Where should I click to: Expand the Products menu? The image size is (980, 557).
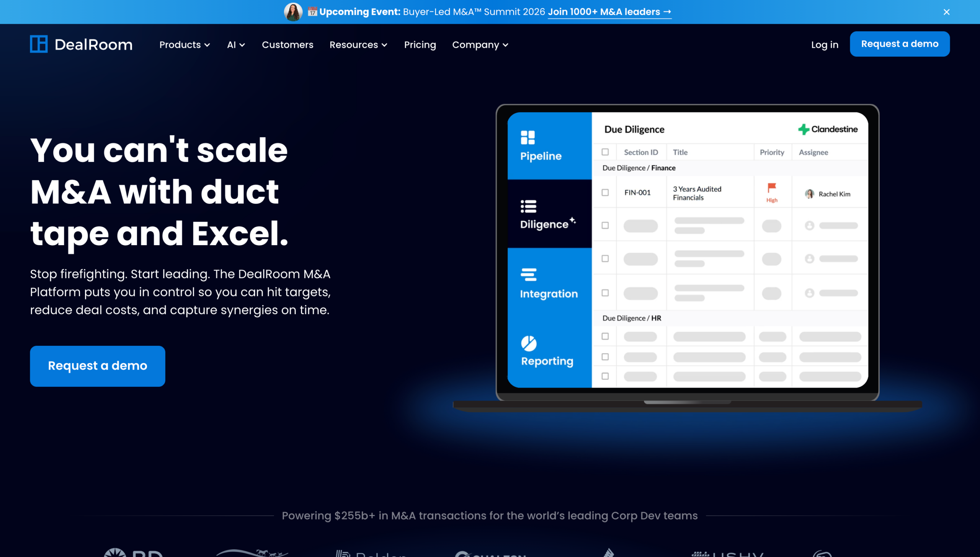click(185, 45)
